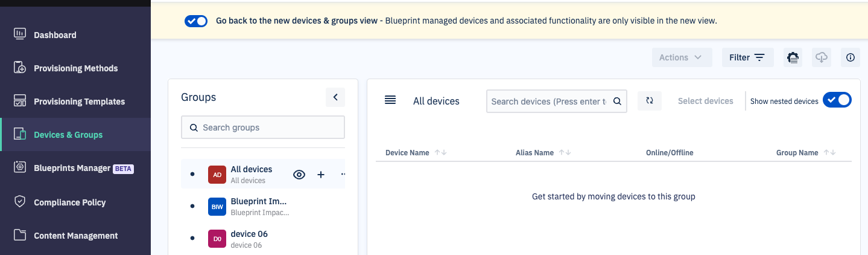Expand Blueprint Im... group bullet
Viewport: 868px width, 255px height.
(x=192, y=206)
